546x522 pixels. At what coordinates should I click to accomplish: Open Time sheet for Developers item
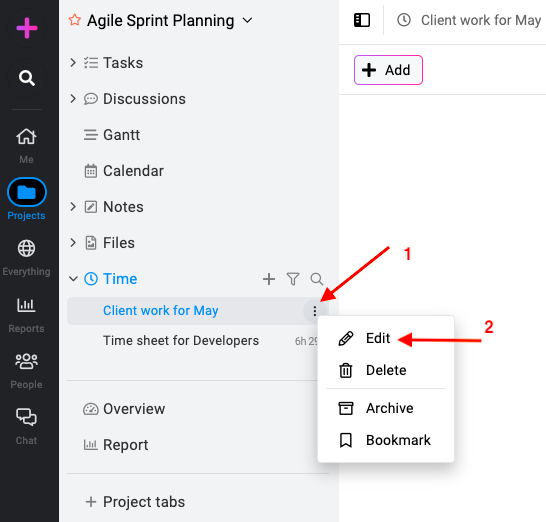point(181,341)
